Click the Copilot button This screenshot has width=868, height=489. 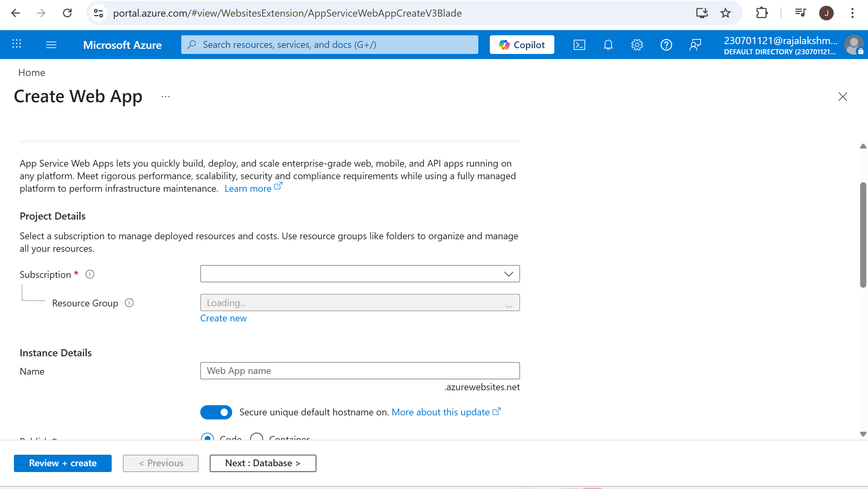[x=522, y=45]
